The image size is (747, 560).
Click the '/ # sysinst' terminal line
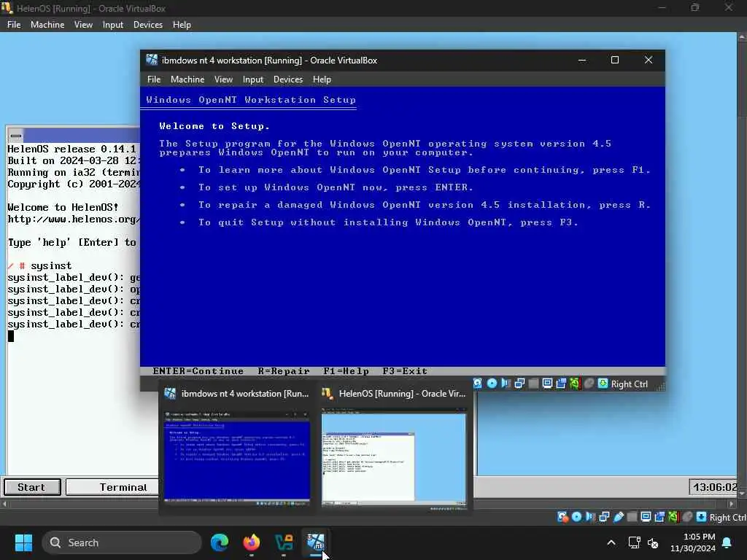[x=39, y=265]
